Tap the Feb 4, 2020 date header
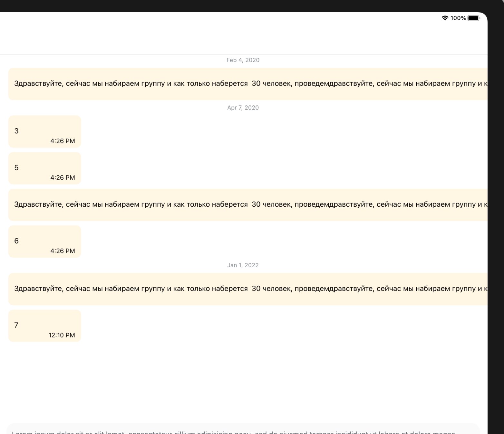This screenshot has width=504, height=434. pos(243,60)
